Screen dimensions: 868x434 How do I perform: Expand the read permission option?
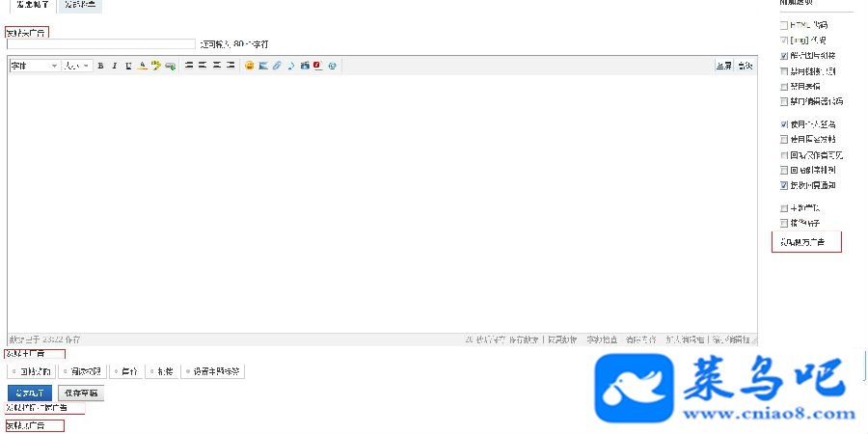83,371
